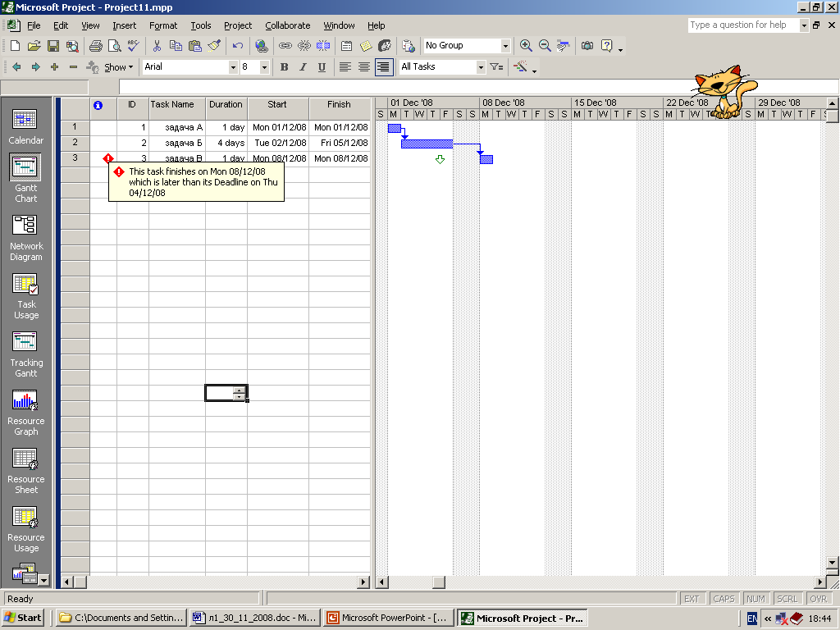Open the File menu
Image resolution: width=840 pixels, height=630 pixels.
click(34, 25)
